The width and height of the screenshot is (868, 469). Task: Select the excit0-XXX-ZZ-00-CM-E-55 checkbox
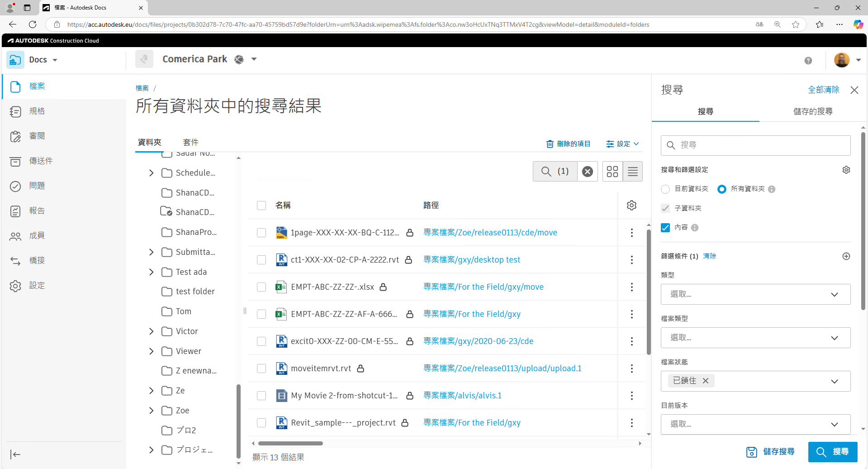(261, 341)
